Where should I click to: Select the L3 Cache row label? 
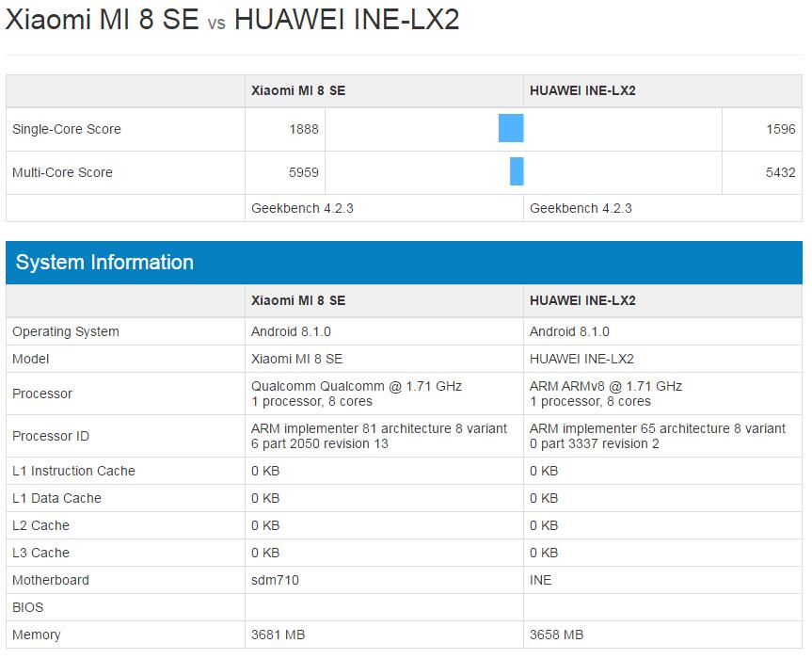coord(40,553)
